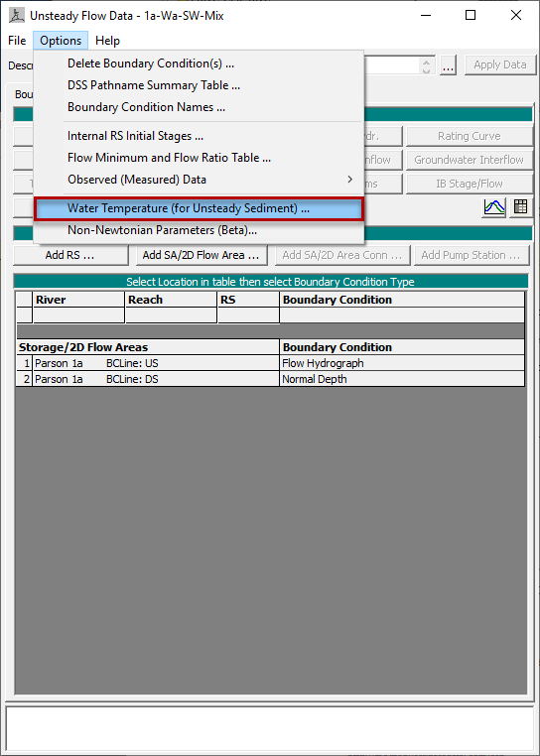Open Internal RS Initial Stages

(x=199, y=136)
